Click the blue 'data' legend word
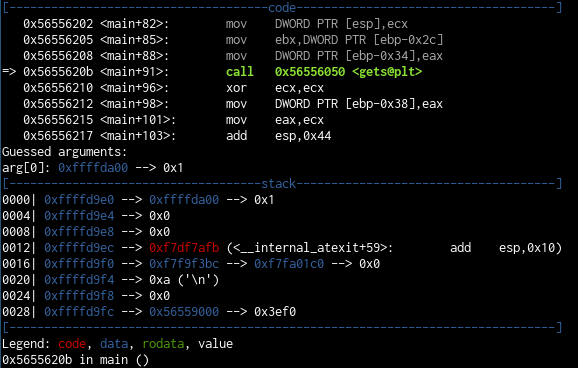 click(x=114, y=344)
